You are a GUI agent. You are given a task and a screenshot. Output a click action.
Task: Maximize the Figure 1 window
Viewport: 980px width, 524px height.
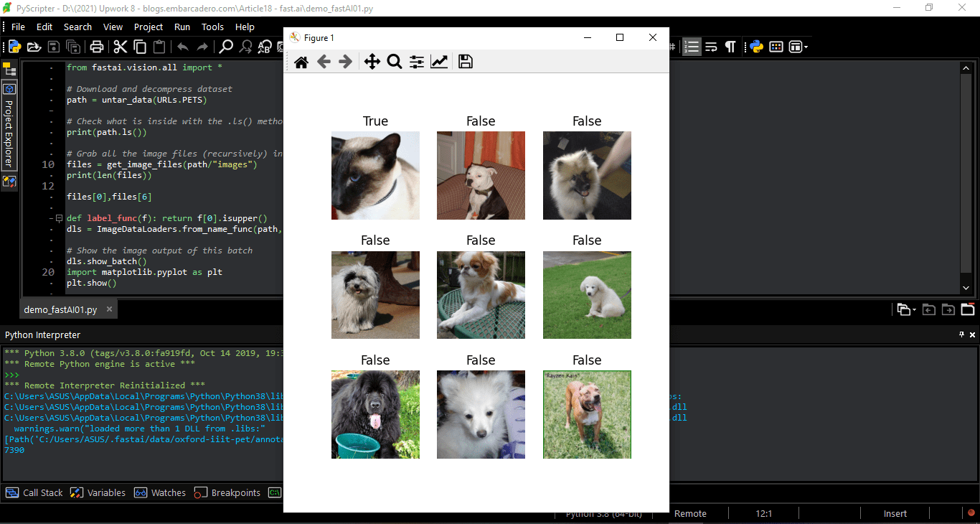click(x=620, y=37)
